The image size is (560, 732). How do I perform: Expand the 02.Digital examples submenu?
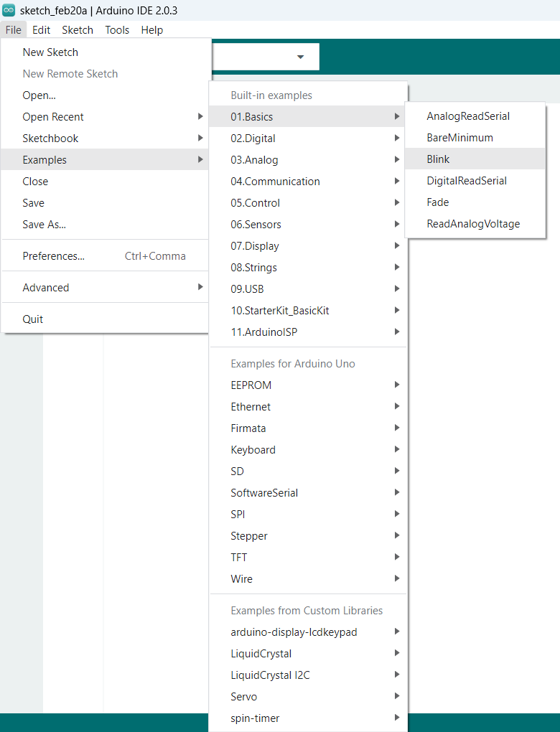point(253,139)
